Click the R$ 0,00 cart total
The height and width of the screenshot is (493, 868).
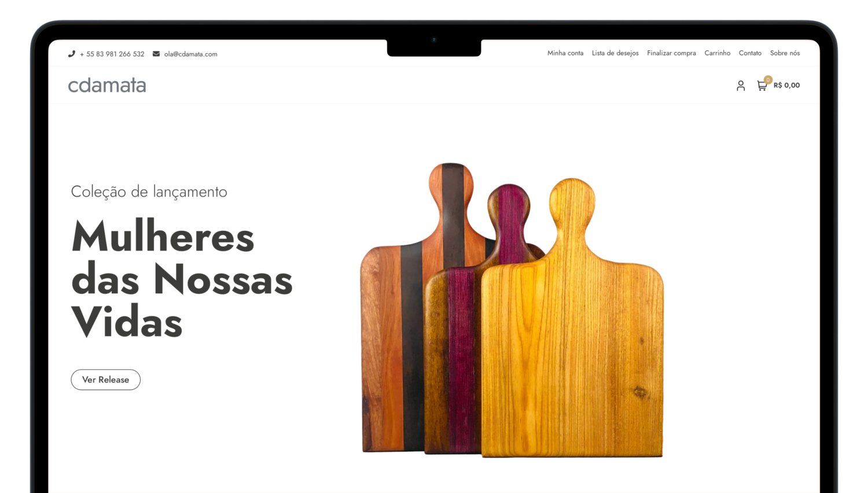pos(786,85)
